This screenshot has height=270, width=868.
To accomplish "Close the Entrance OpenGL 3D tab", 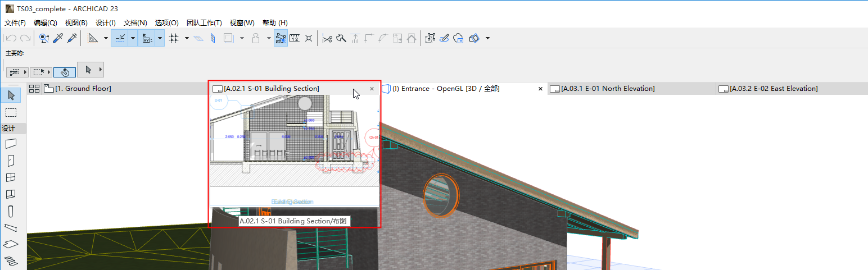I will pyautogui.click(x=540, y=89).
